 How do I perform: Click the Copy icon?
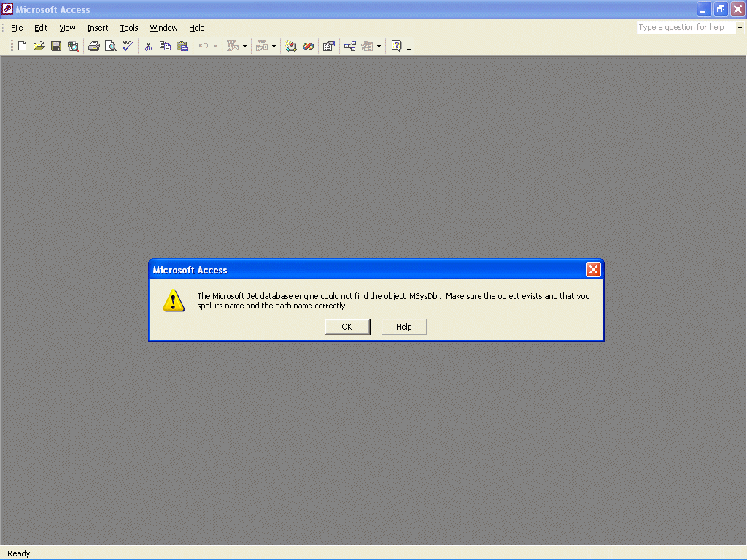(165, 46)
